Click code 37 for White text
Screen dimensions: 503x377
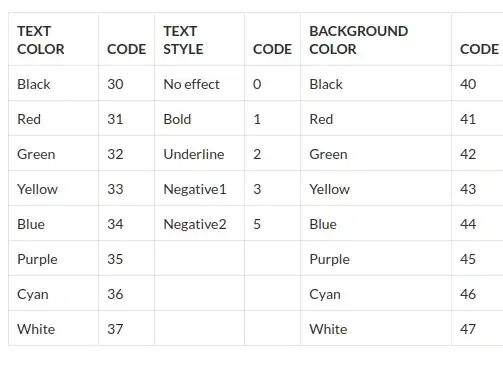[127, 328]
